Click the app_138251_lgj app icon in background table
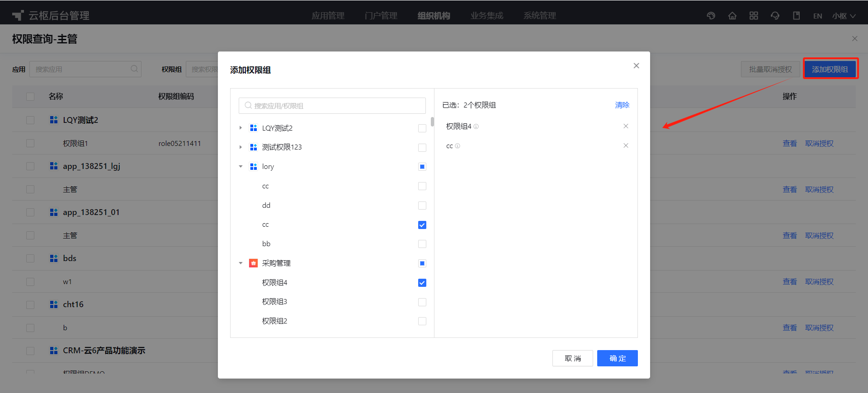This screenshot has height=393, width=868. (54, 166)
